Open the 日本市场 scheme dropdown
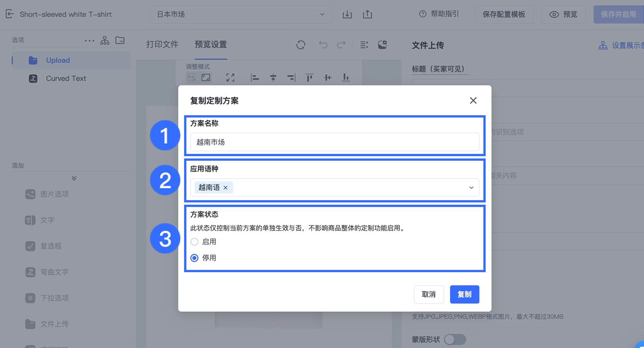Image resolution: width=644 pixels, height=348 pixels. click(x=241, y=14)
